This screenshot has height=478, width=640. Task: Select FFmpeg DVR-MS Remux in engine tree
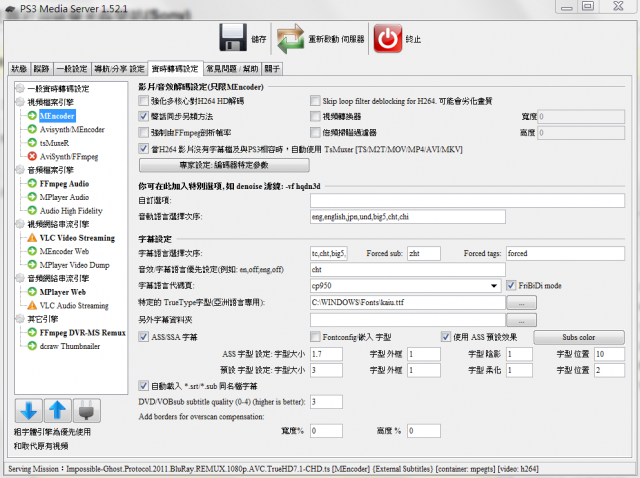82,333
